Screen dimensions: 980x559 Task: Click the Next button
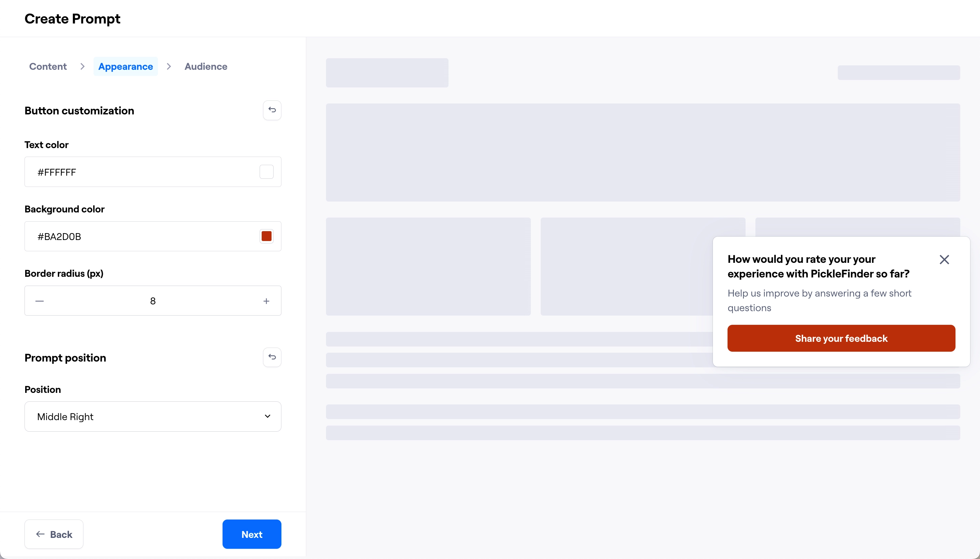tap(251, 534)
